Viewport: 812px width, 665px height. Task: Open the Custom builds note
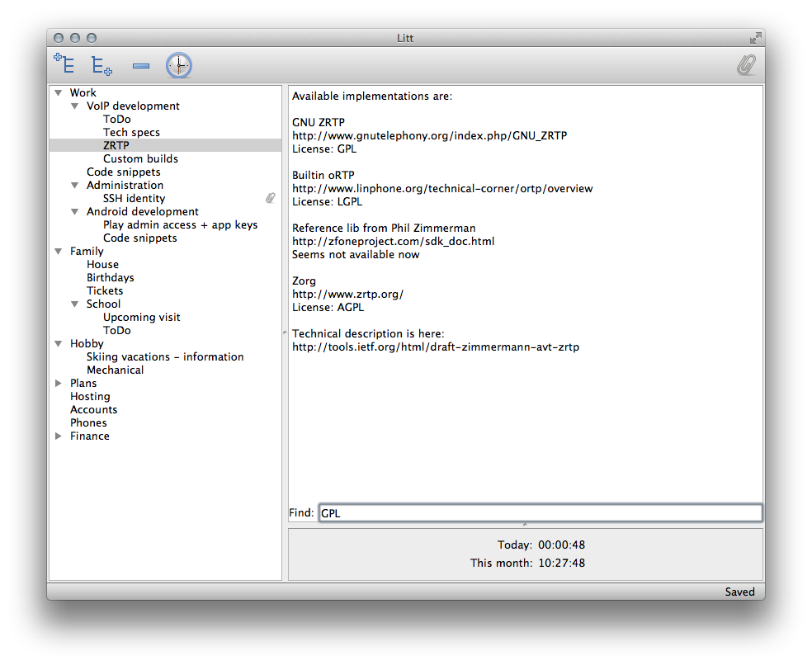pos(140,158)
